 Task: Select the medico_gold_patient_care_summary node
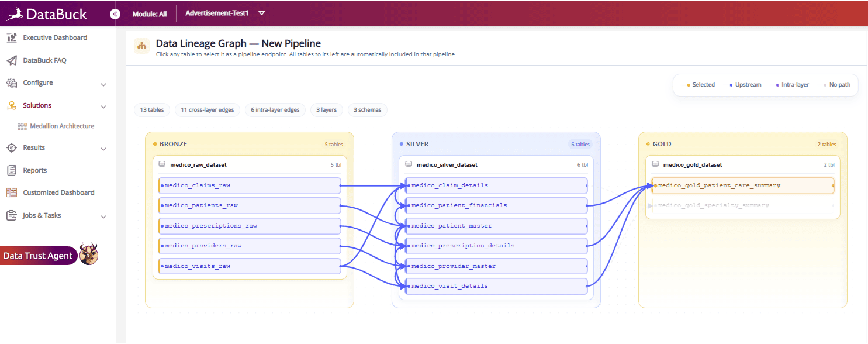[743, 185]
